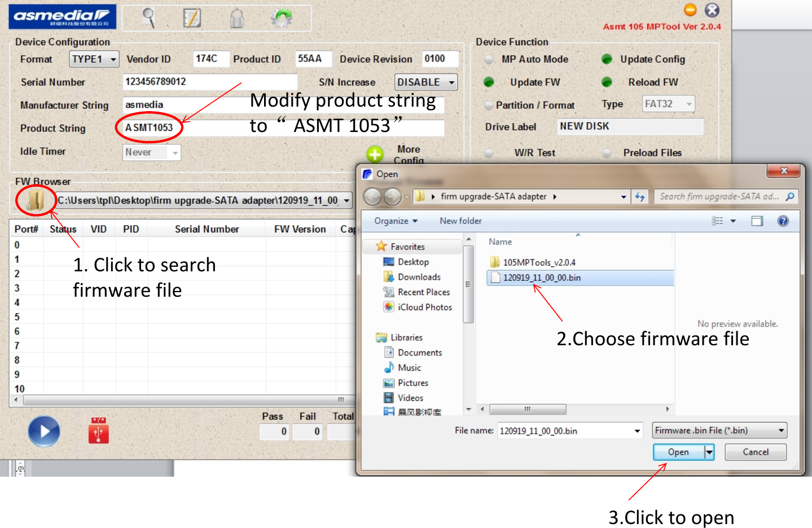Select Documents library

tap(413, 353)
